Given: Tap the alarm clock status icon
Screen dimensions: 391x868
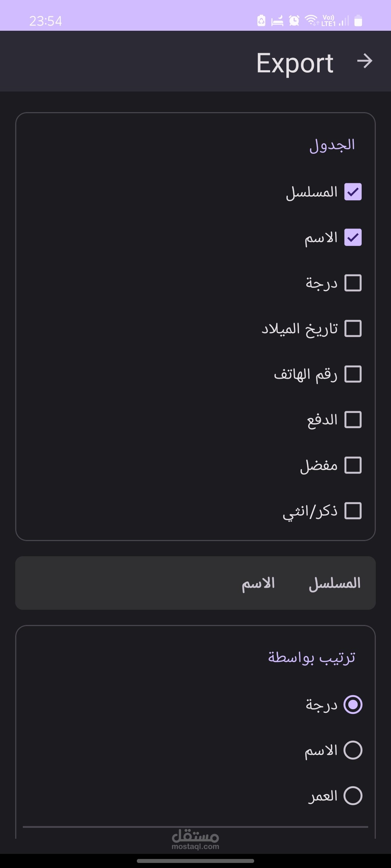Looking at the screenshot, I should point(294,21).
